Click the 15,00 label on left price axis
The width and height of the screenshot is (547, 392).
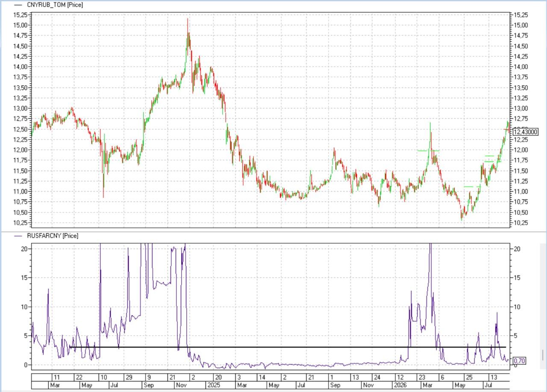(x=20, y=25)
